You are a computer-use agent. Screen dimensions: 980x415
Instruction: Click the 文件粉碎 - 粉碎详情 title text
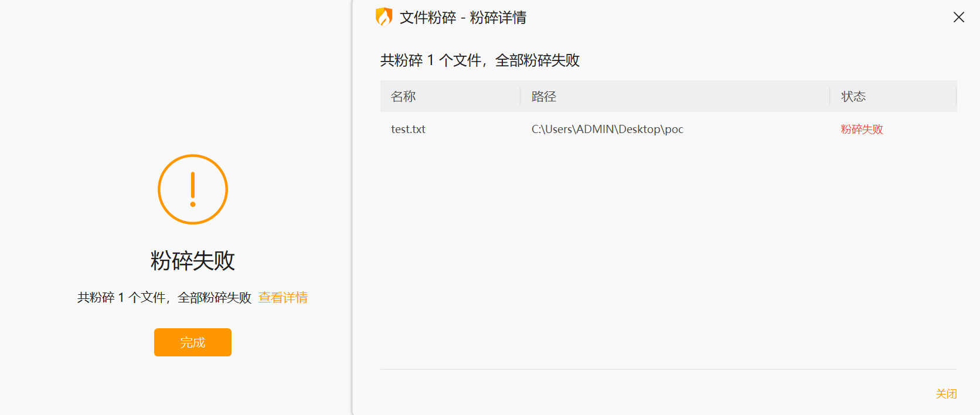click(462, 18)
